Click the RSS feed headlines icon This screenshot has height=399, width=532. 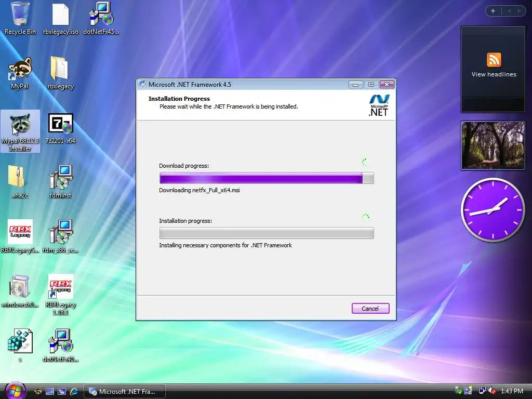(x=494, y=60)
